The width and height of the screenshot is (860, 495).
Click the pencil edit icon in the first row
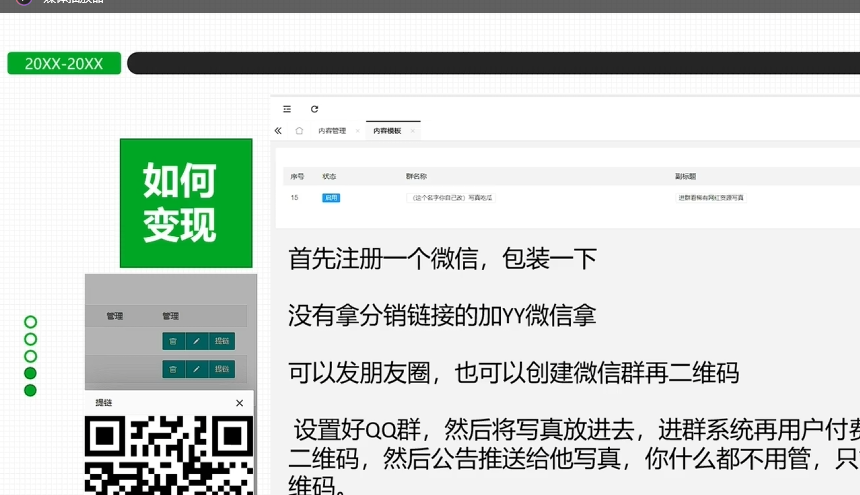(197, 341)
